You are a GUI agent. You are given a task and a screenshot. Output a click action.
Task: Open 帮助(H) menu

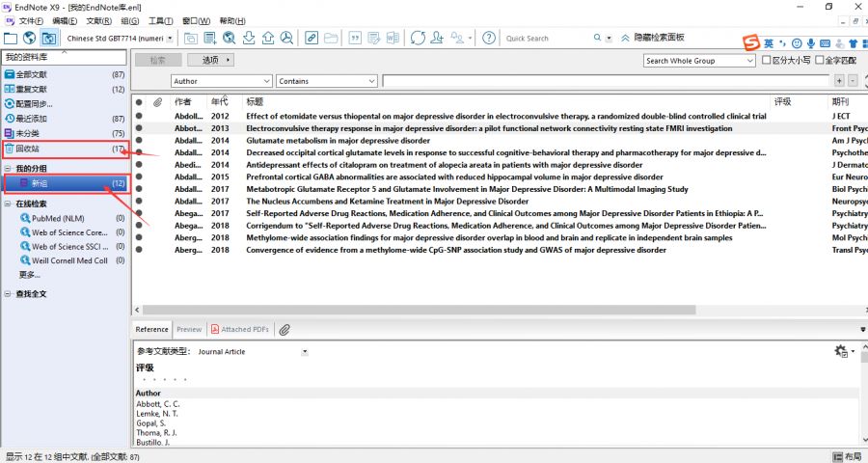click(x=232, y=21)
